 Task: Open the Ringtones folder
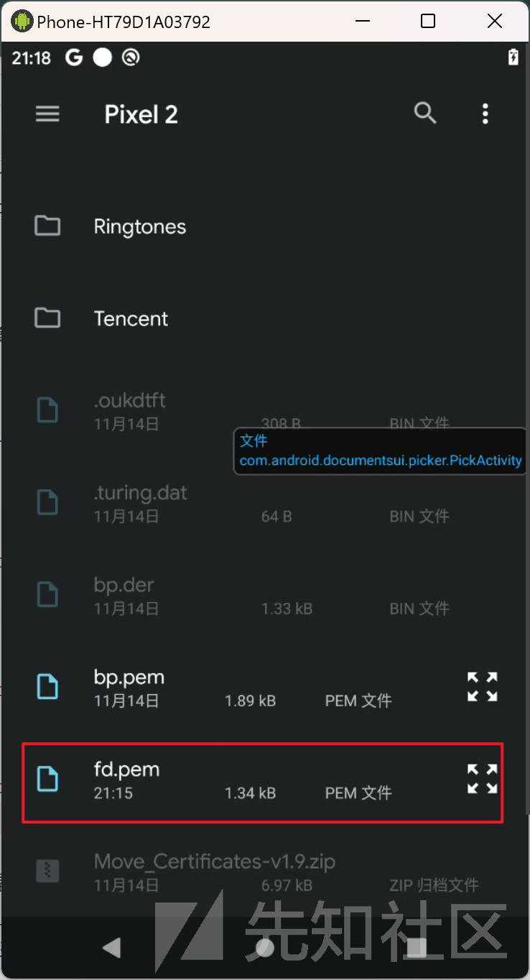(x=265, y=226)
